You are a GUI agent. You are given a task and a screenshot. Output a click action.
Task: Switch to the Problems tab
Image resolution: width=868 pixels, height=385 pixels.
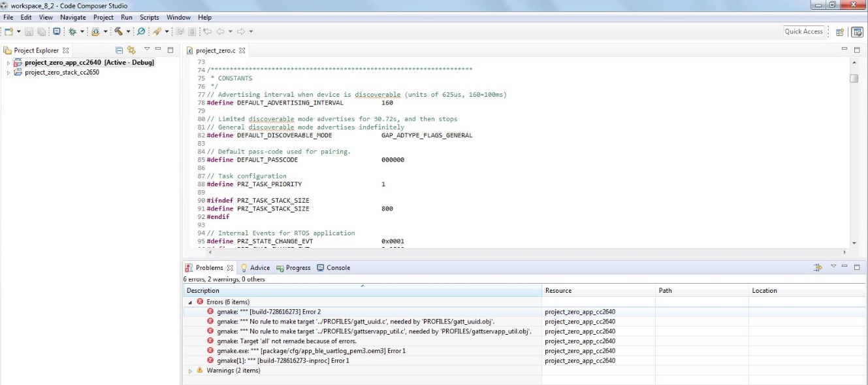(209, 267)
